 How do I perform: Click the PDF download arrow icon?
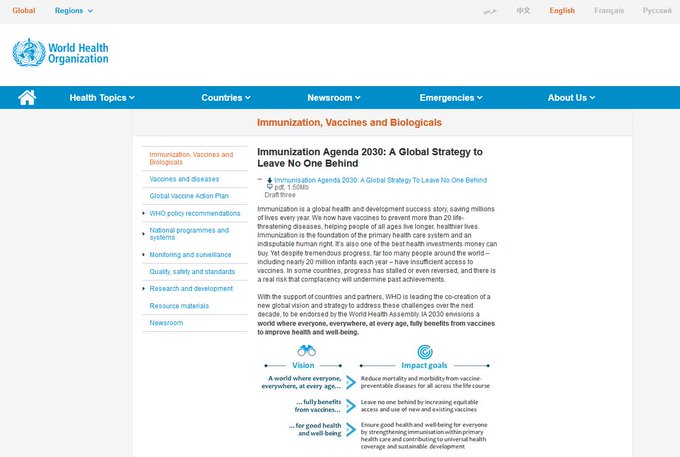click(269, 180)
